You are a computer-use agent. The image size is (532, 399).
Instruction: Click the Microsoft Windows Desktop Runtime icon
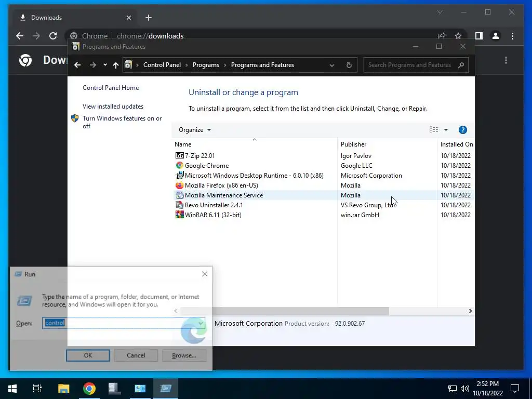tap(179, 176)
